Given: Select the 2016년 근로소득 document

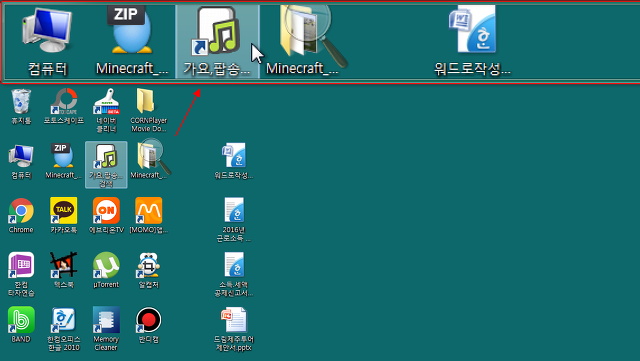Looking at the screenshot, I should tap(233, 220).
